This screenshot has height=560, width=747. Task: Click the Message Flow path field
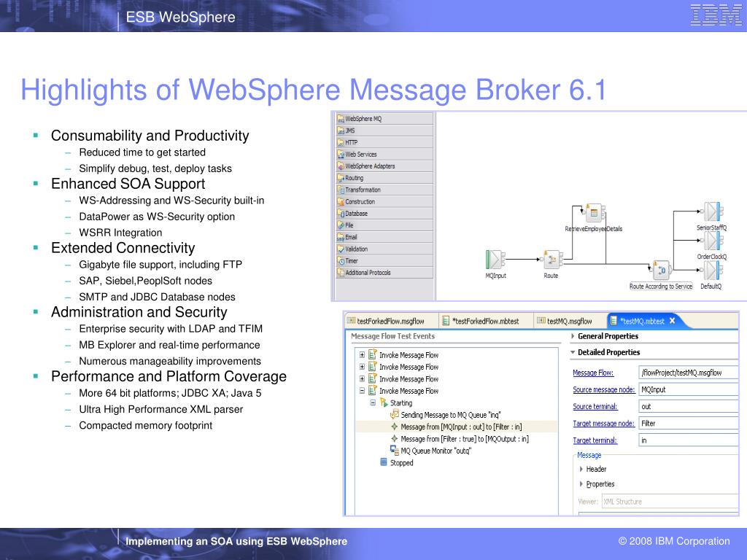pos(689,373)
